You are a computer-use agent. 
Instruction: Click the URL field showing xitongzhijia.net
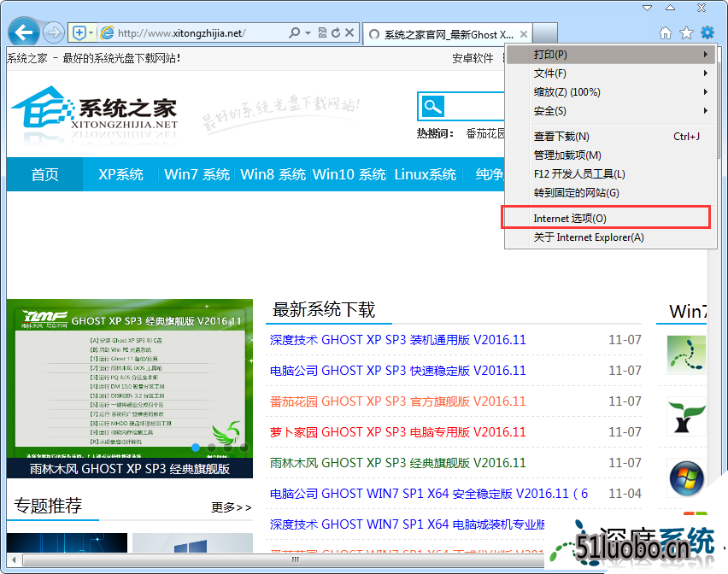tap(181, 33)
